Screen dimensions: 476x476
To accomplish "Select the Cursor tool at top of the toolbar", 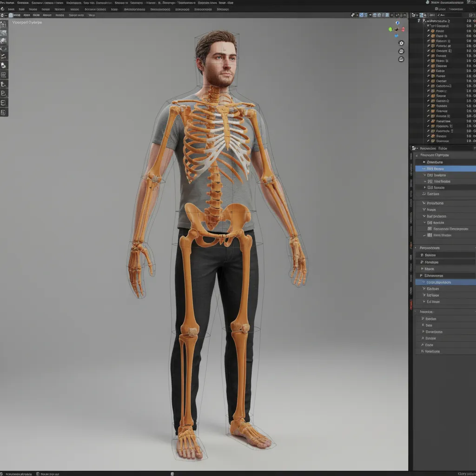I will (x=5, y=33).
